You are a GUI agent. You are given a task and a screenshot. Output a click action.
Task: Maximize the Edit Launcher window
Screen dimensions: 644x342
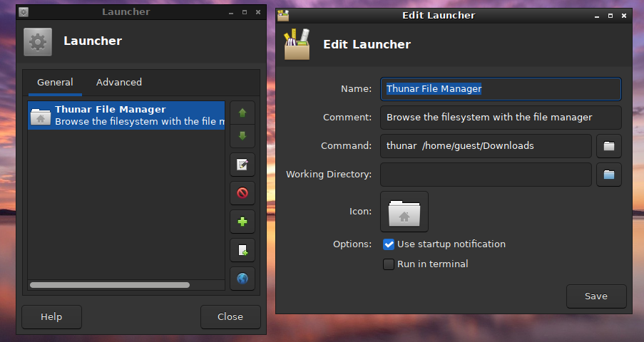[x=610, y=16]
